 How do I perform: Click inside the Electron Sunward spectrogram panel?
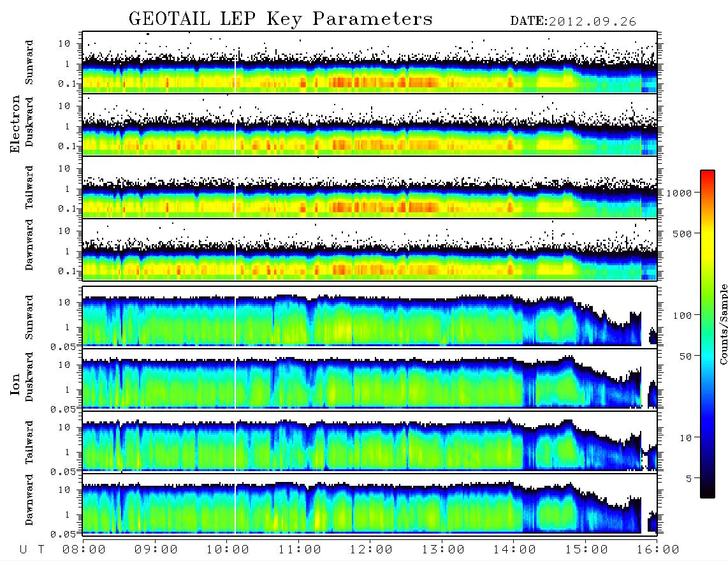pos(370,62)
